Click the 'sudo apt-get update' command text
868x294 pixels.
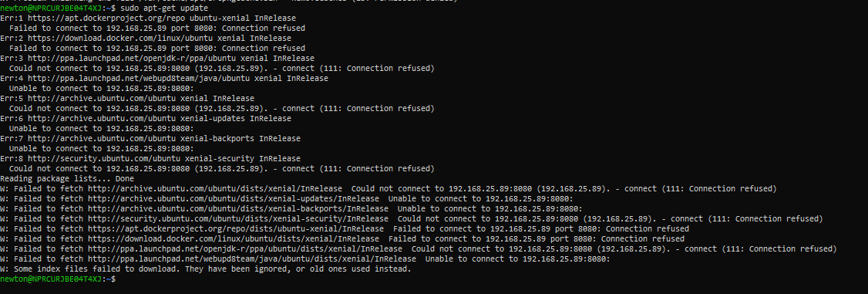pyautogui.click(x=164, y=8)
